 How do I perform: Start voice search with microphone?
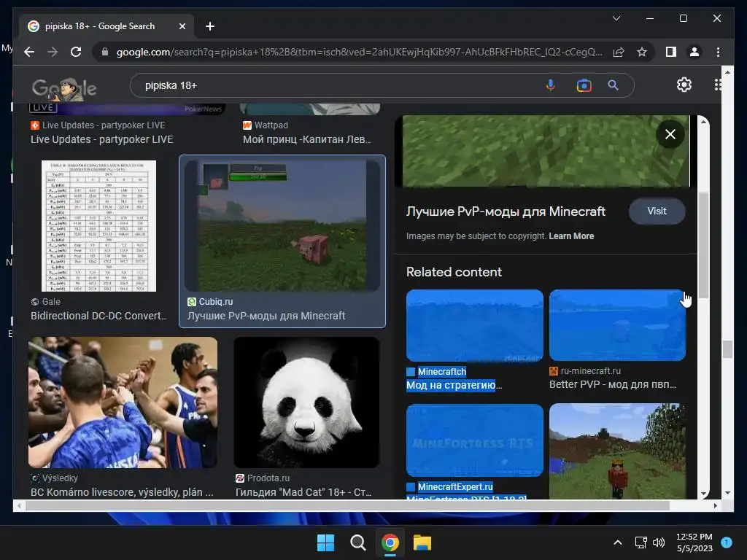pyautogui.click(x=550, y=85)
